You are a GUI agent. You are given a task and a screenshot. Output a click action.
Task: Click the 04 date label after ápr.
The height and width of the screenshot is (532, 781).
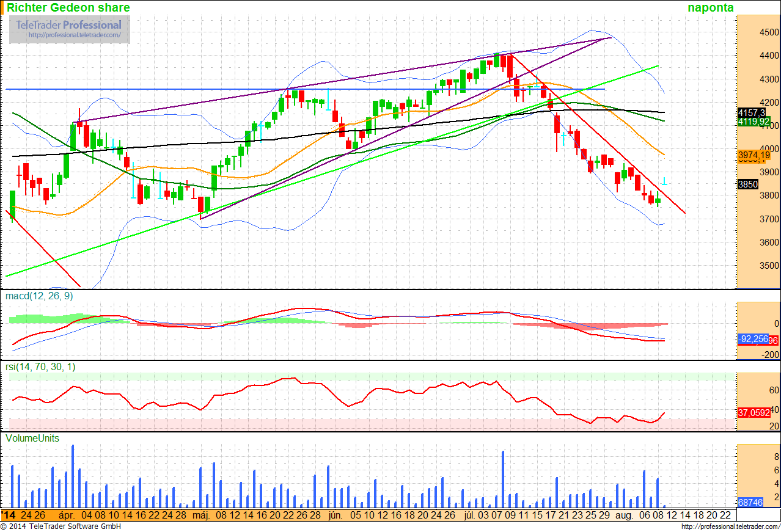pos(87,515)
